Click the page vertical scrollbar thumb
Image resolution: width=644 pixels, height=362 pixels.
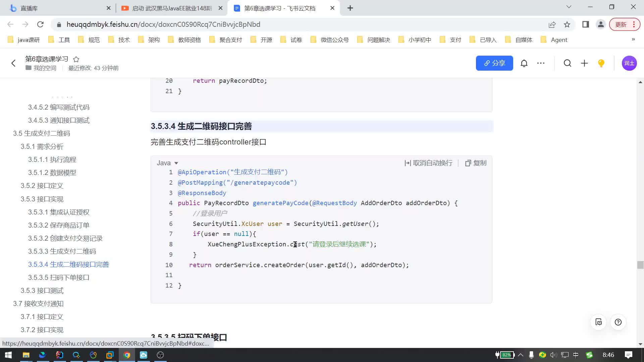point(640,265)
